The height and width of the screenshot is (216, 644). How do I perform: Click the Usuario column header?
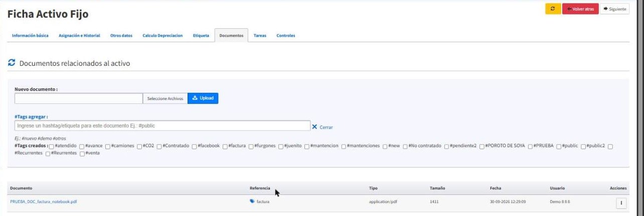[x=557, y=188]
